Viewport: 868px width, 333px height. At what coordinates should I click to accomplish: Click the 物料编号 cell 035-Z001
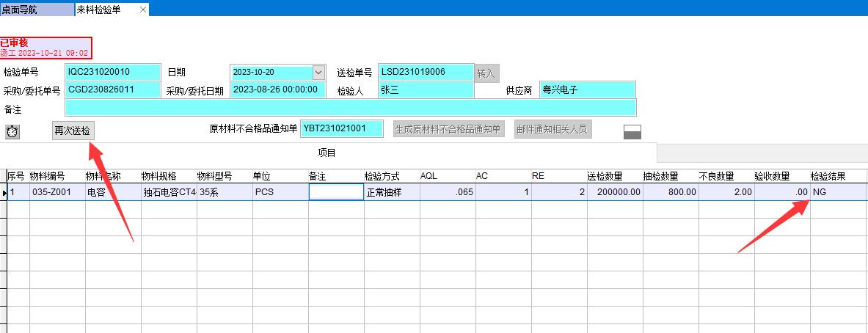(x=57, y=192)
